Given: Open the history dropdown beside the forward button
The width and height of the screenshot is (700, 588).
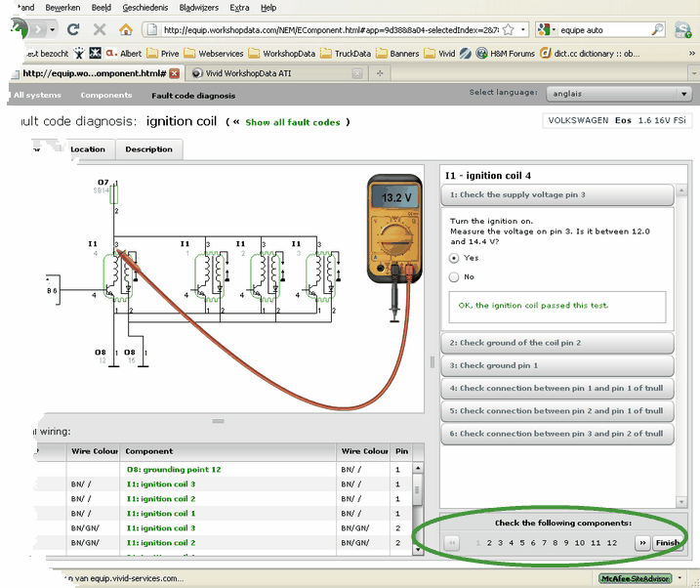Looking at the screenshot, I should click(x=53, y=30).
